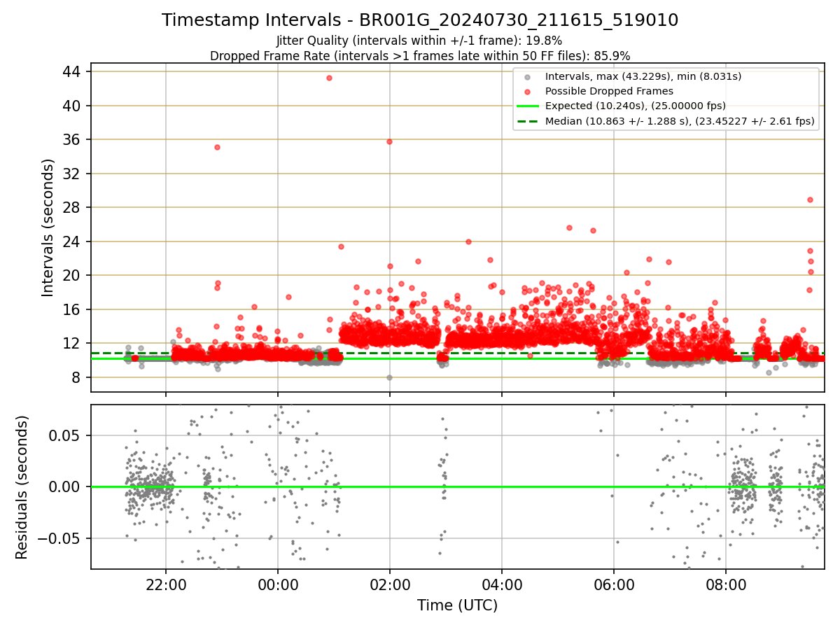Click the legend entry Intervals, max (43.229s)
The height and width of the screenshot is (630, 840).
click(643, 76)
